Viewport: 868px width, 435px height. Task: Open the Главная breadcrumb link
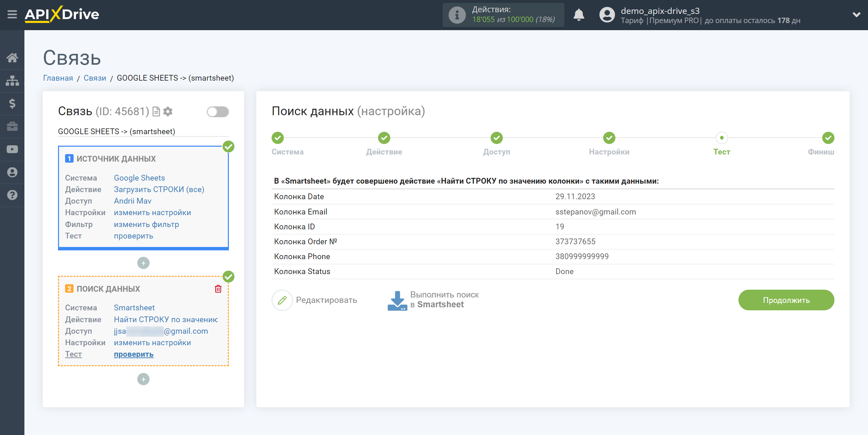[x=58, y=78]
